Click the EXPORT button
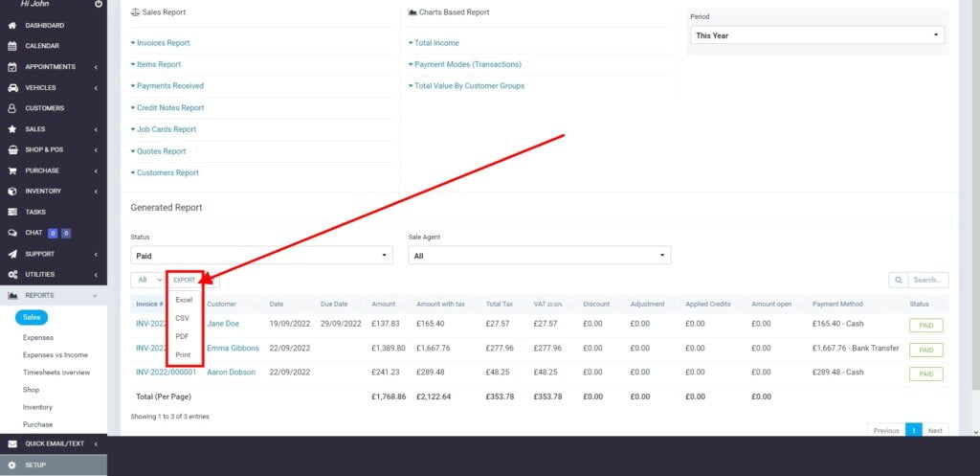 (185, 281)
